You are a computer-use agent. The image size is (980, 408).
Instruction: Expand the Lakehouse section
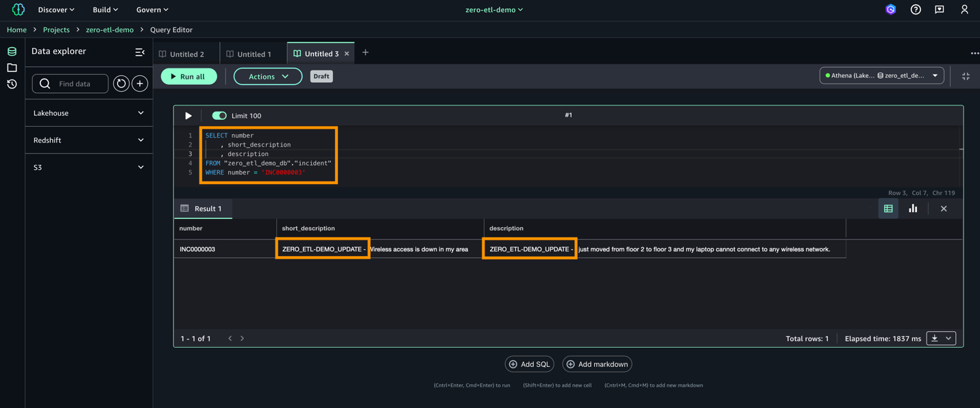coord(89,113)
